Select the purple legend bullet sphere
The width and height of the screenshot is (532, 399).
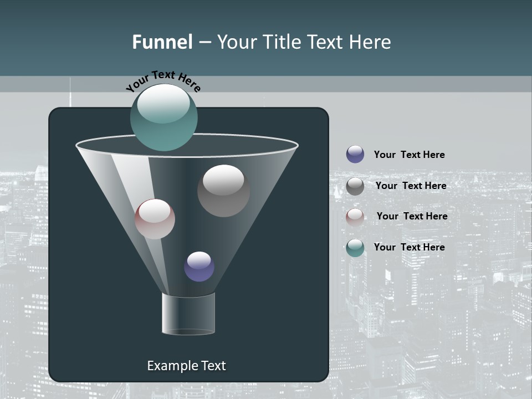coord(355,155)
